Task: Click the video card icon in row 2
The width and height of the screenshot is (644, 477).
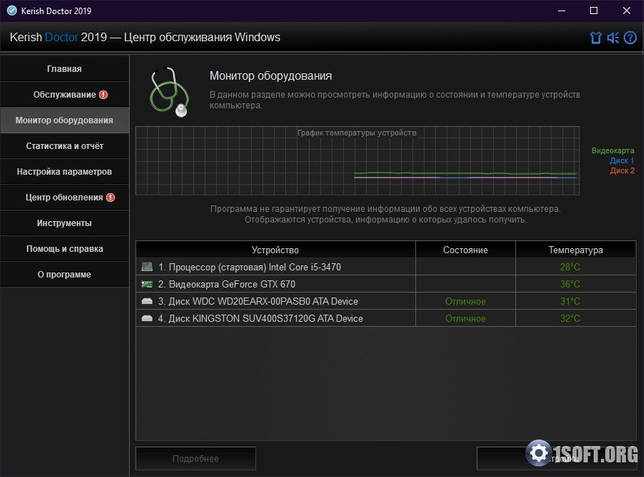Action: 147,284
